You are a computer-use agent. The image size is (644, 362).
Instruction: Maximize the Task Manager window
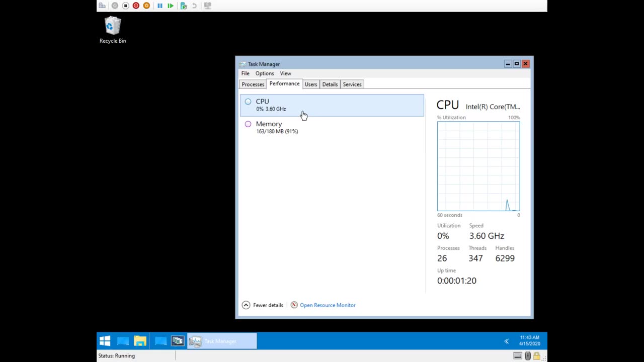[x=517, y=64]
